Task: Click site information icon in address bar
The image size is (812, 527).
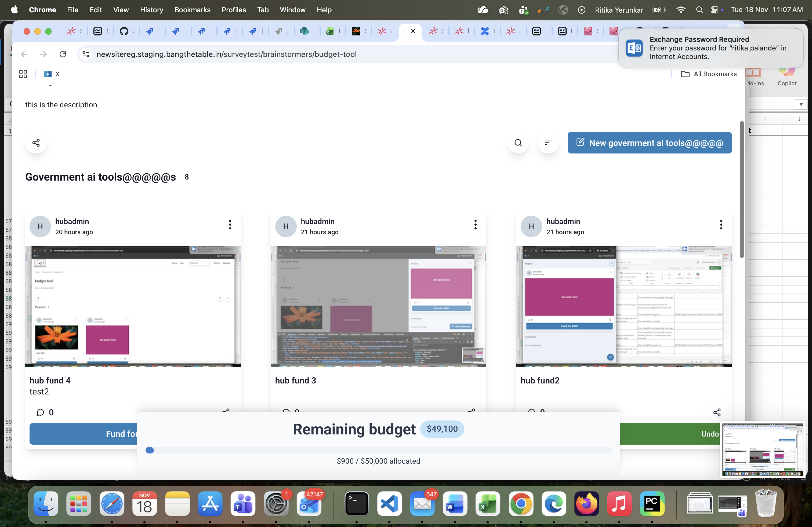Action: [86, 54]
